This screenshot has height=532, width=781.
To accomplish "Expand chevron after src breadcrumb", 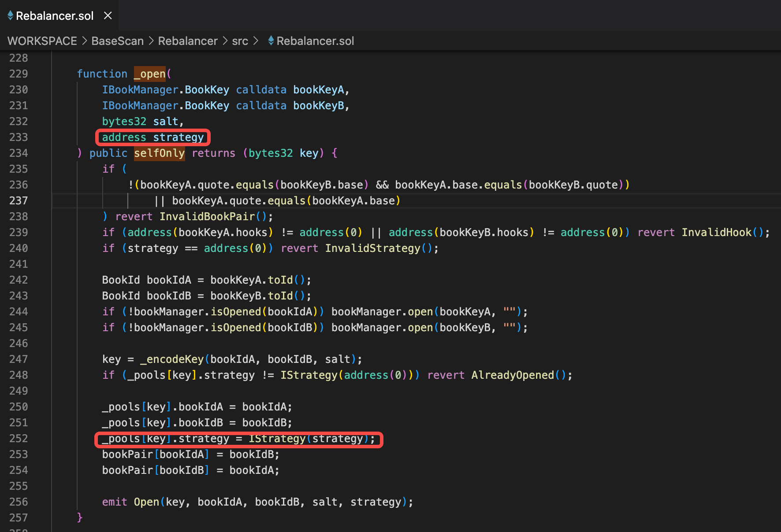I will (256, 41).
